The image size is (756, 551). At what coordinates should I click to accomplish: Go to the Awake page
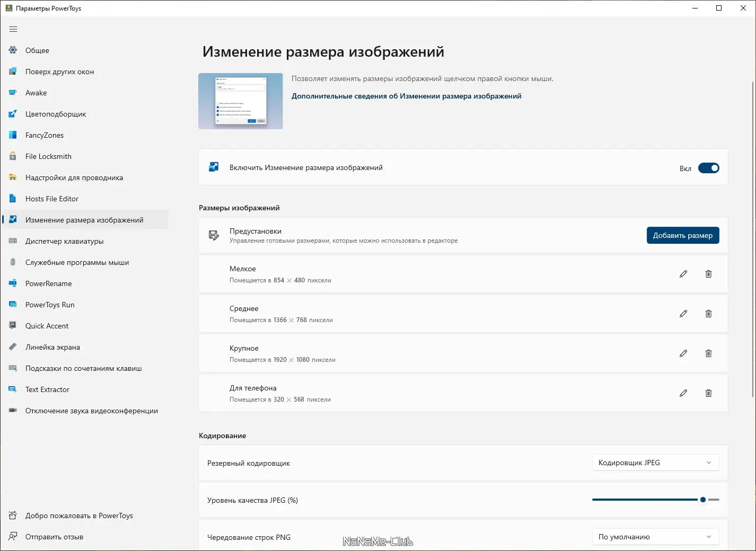tap(85, 93)
